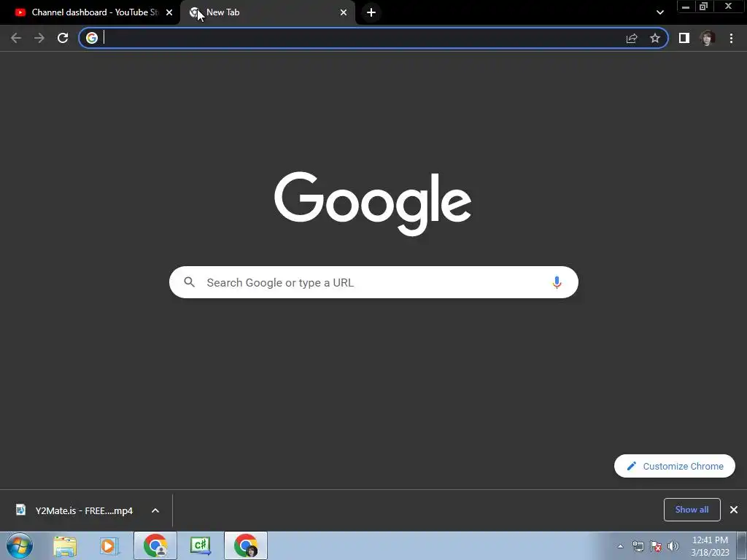This screenshot has width=747, height=560.
Task: Share this page using share icon
Action: (x=632, y=38)
